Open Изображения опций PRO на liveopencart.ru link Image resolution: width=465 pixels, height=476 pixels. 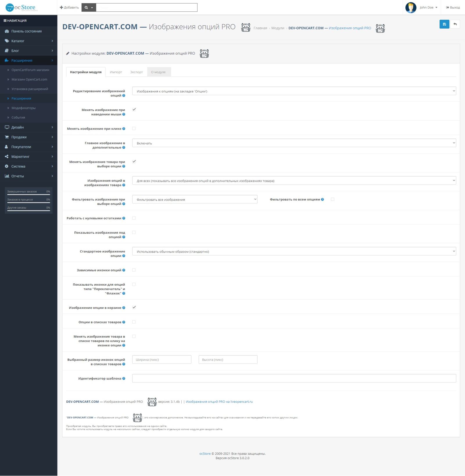(219, 402)
